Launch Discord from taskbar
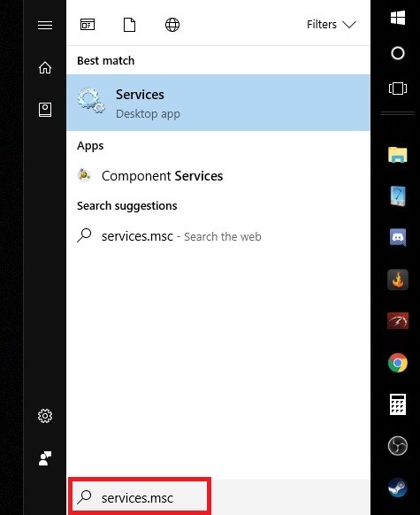 coord(398,237)
